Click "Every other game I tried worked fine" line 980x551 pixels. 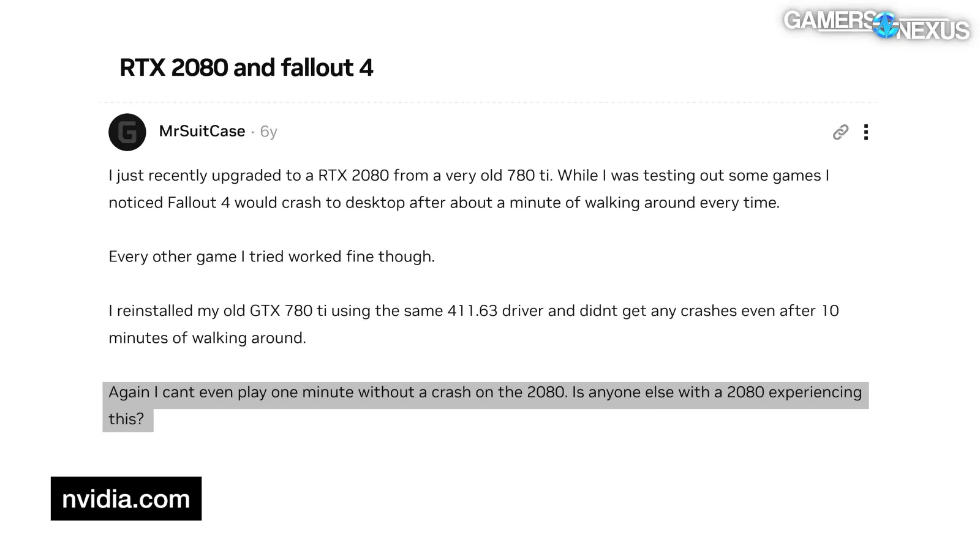[x=271, y=257]
